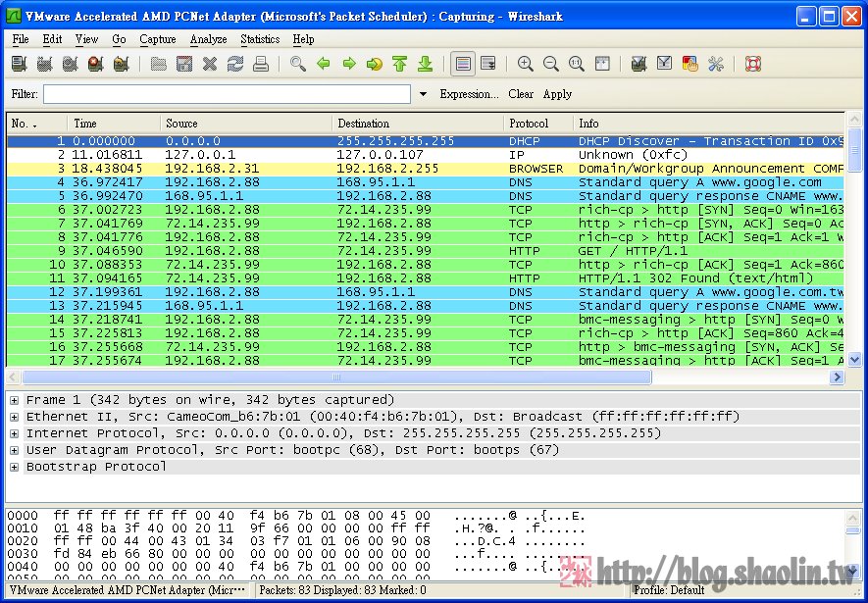Sort by the Destination column header
The height and width of the screenshot is (603, 868).
click(x=418, y=124)
